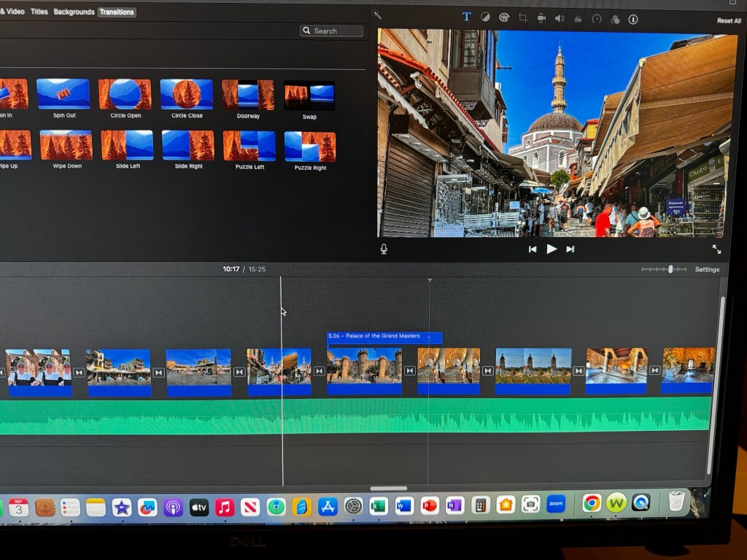The height and width of the screenshot is (560, 747).
Task: Select Palace of the Grand Masters title
Action: coord(384,338)
